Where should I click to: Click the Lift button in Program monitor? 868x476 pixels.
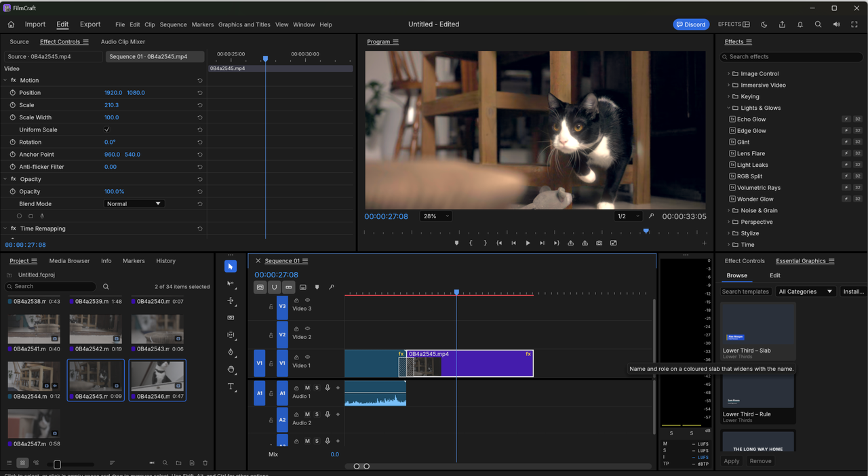click(570, 243)
